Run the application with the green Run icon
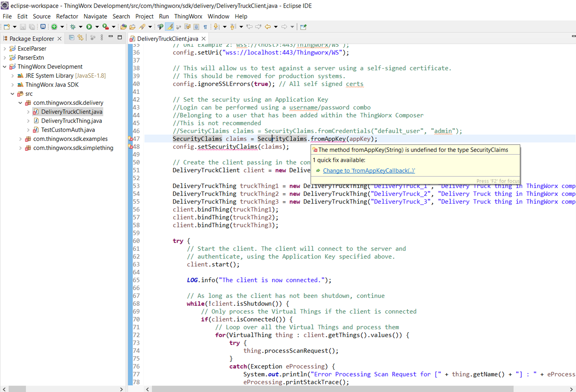The image size is (576, 392). click(89, 27)
